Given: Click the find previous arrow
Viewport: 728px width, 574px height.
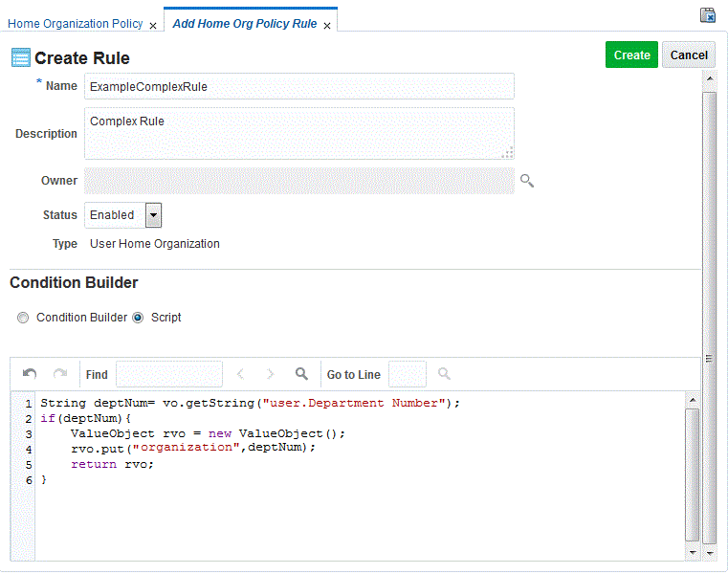Looking at the screenshot, I should pos(240,374).
